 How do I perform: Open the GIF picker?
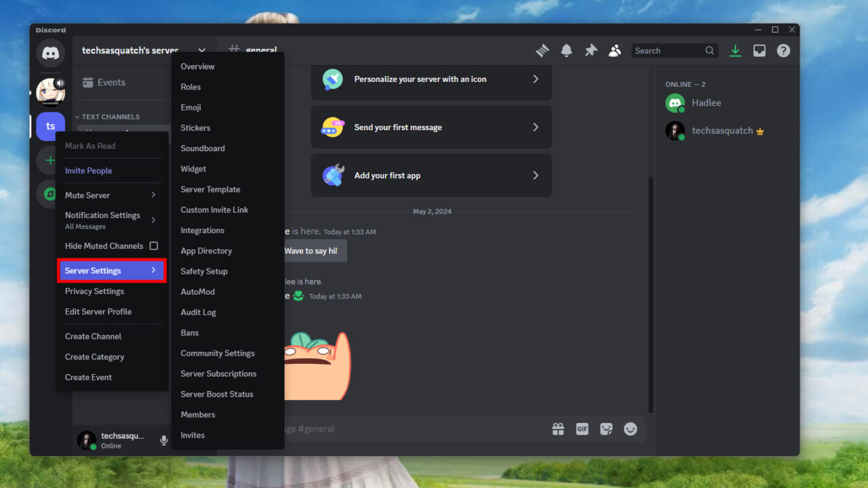click(x=582, y=428)
